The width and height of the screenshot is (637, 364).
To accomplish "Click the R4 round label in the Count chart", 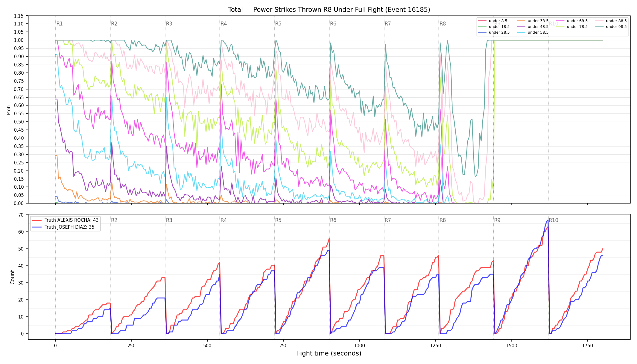I will (x=224, y=220).
